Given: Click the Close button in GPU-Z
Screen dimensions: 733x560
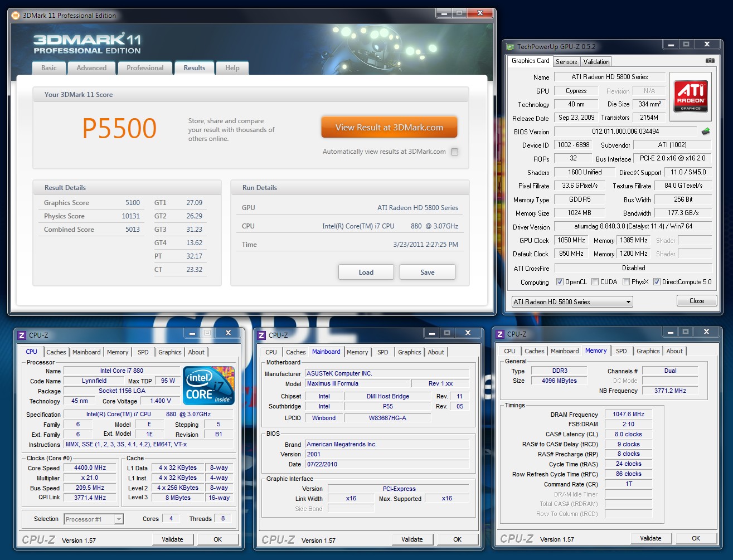Looking at the screenshot, I should [697, 301].
